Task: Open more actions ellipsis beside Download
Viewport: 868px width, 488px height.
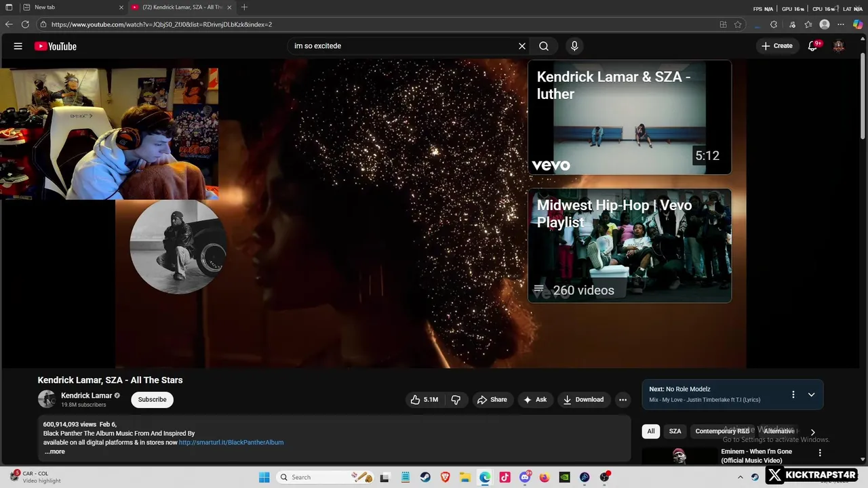Action: pyautogui.click(x=623, y=400)
